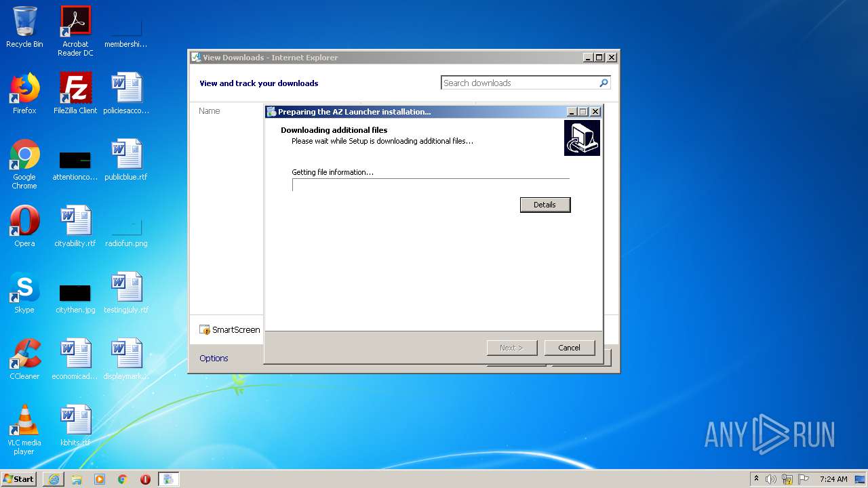Open Windows Explorer taskbar folder icon
This screenshot has width=868, height=488.
tap(77, 479)
